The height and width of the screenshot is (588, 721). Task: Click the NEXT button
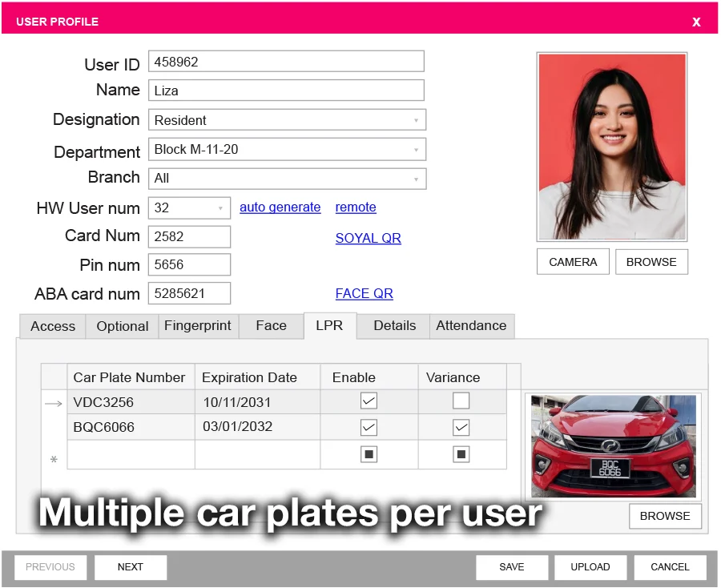pos(130,567)
